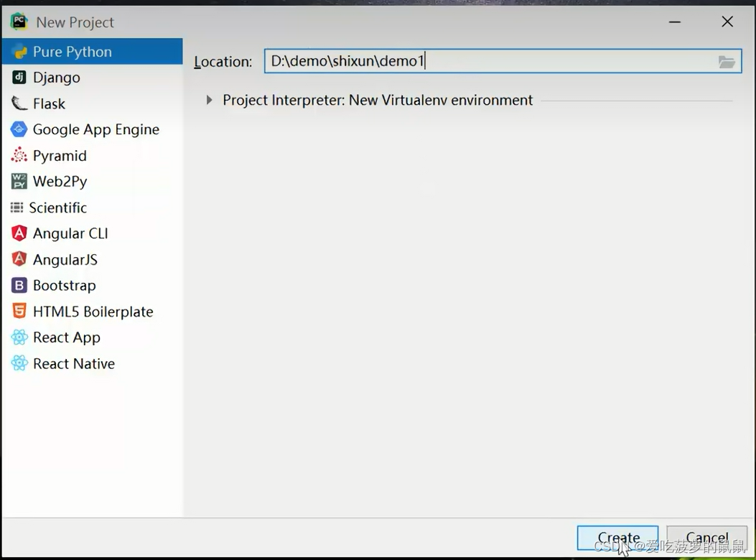The height and width of the screenshot is (560, 756).
Task: Choose React App project type
Action: 92,337
